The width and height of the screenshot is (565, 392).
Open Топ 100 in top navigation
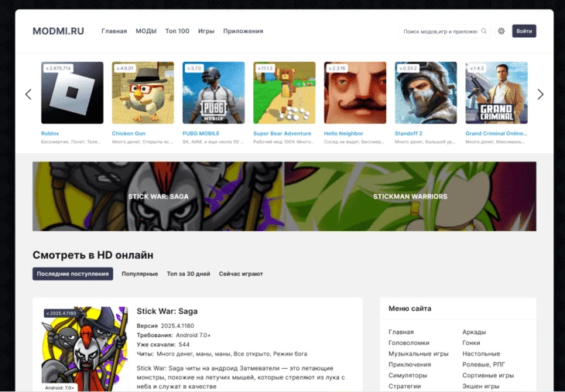pyautogui.click(x=177, y=31)
